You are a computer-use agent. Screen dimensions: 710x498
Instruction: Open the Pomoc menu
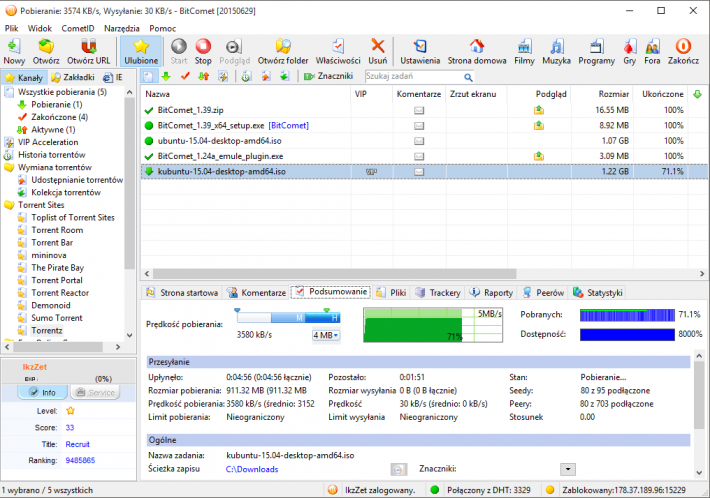coord(163,28)
